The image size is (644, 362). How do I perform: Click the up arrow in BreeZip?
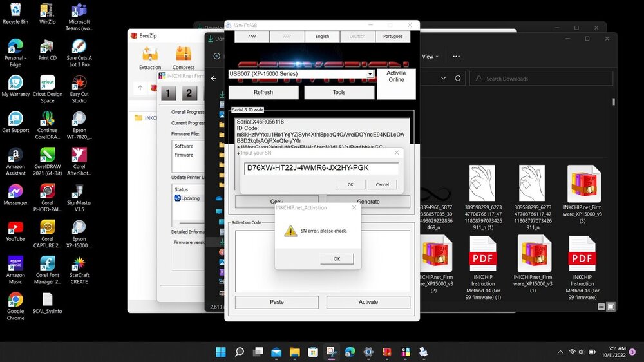(140, 88)
